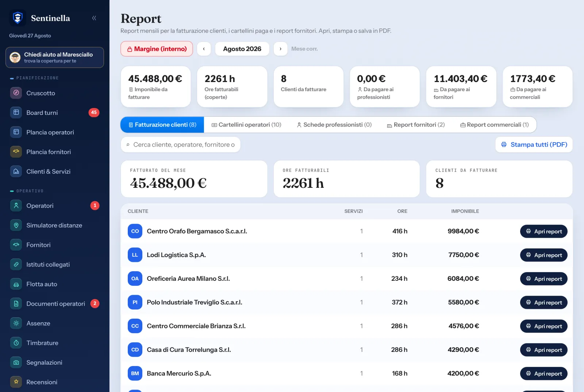This screenshot has width=584, height=392.
Task: Click the BM avatar of Banca Mercurio
Action: coord(135,373)
